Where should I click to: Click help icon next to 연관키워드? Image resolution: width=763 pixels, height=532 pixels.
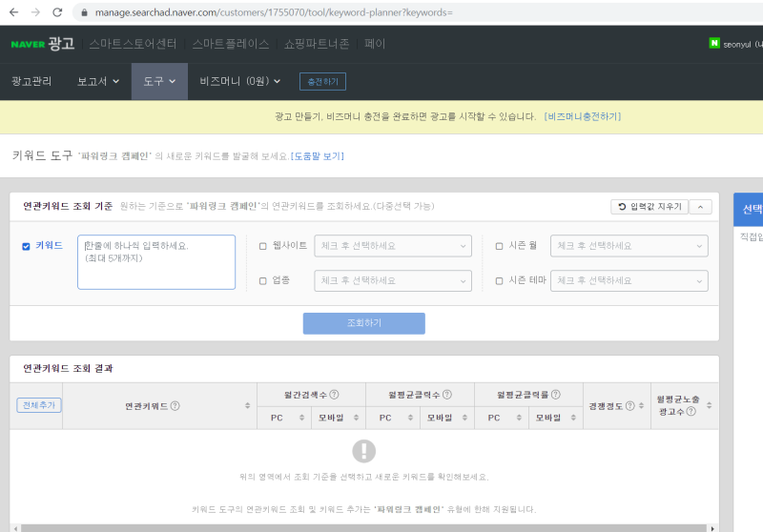(175, 405)
